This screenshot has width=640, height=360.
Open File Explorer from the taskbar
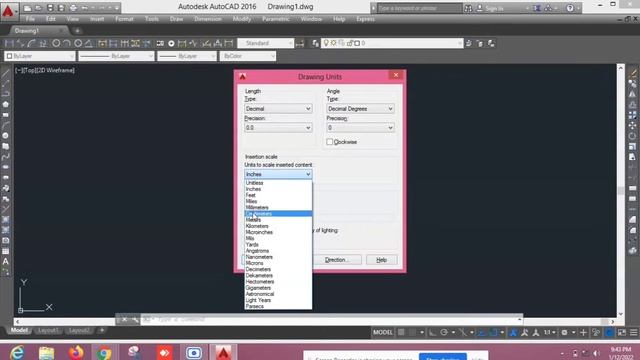coord(46,352)
